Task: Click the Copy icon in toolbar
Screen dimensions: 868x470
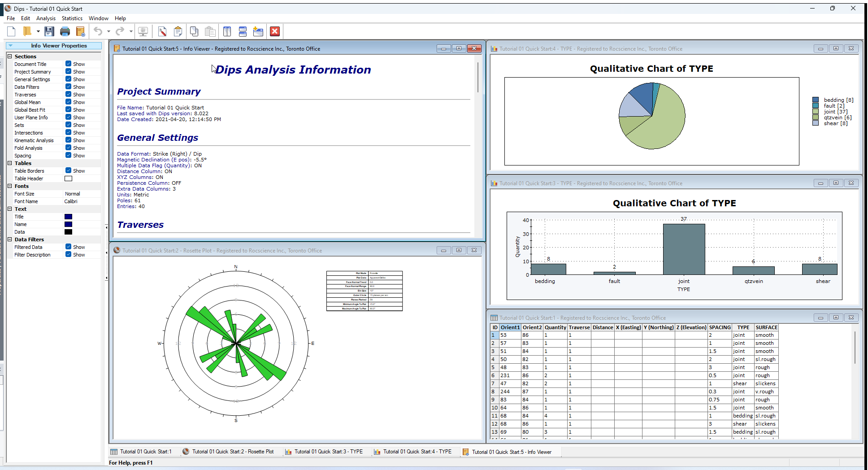Action: pos(194,31)
